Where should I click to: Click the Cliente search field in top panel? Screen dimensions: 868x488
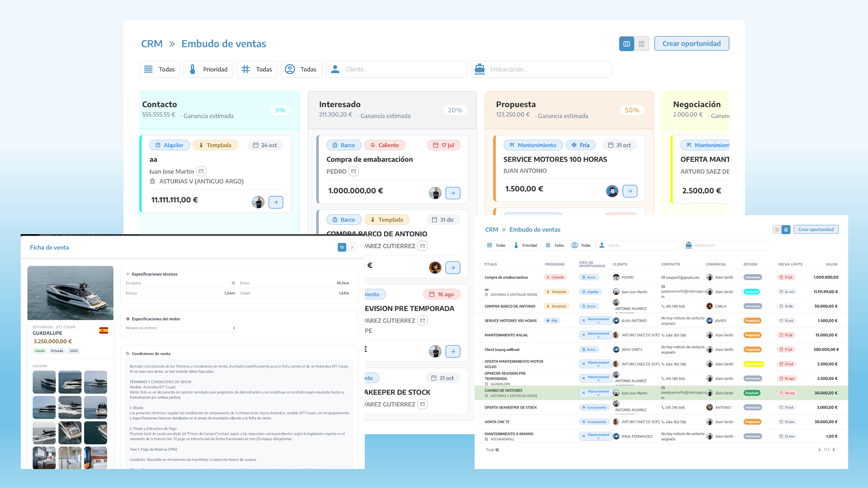397,69
